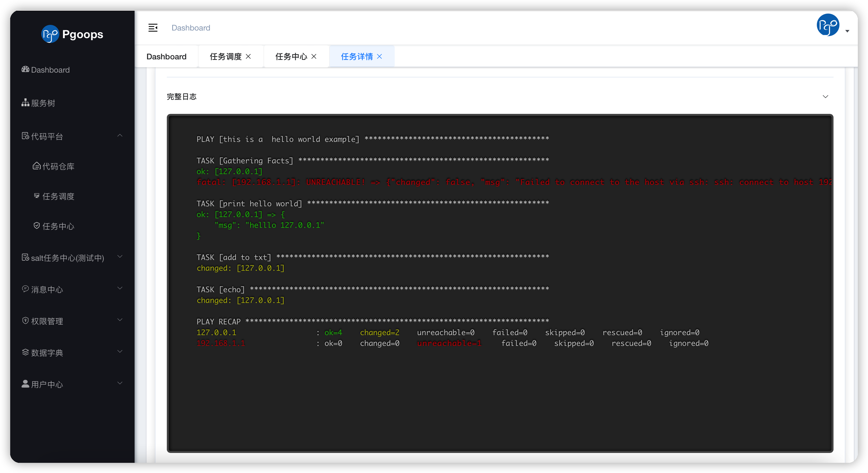This screenshot has height=473, width=868.
Task: Close the 任务详情 tab
Action: point(379,57)
